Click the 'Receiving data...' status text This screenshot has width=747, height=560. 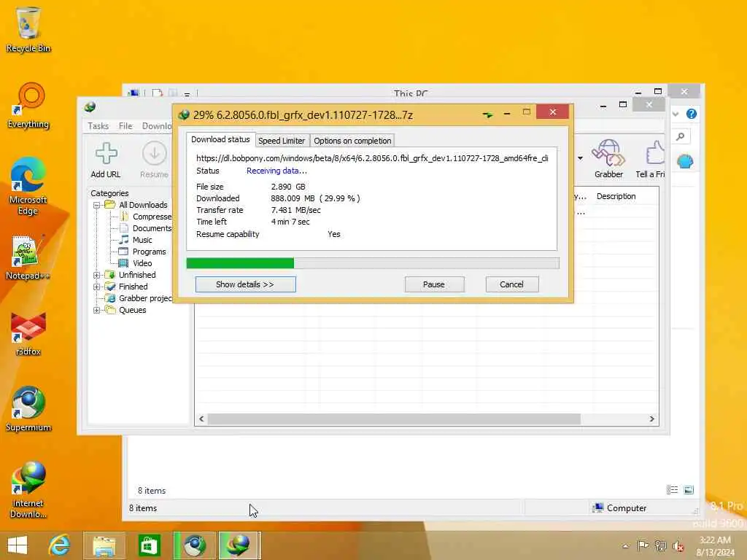pos(276,171)
